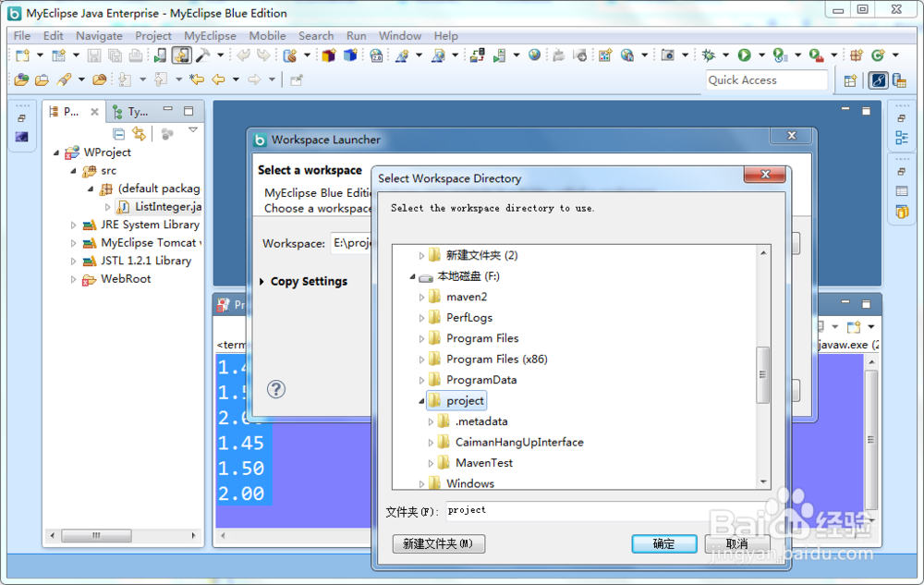
Task: Expand Copy Settings in Workspace Launcher
Action: (x=261, y=282)
